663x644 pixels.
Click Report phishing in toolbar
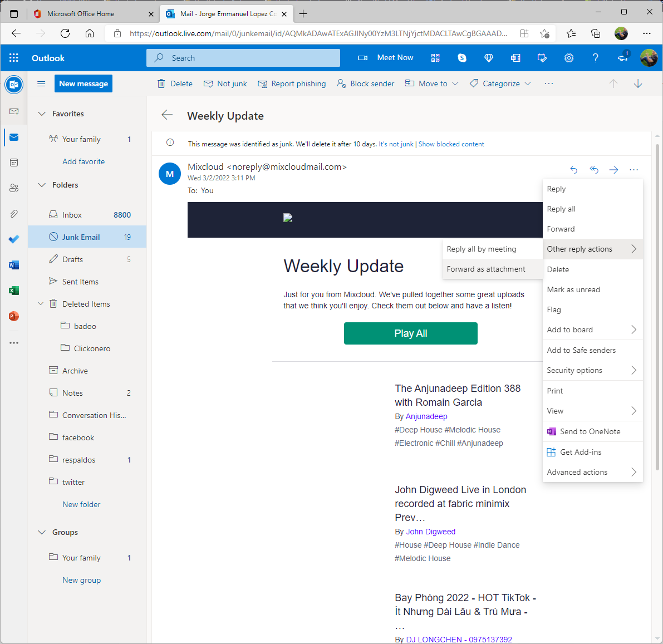click(x=292, y=83)
